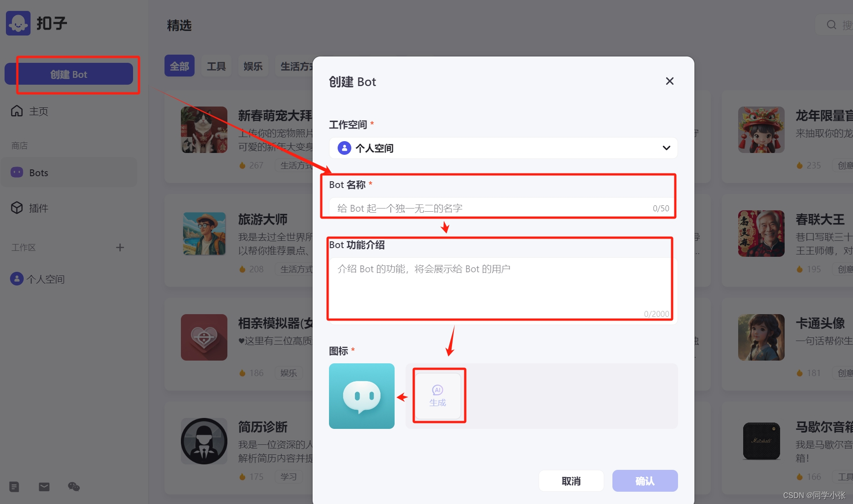The width and height of the screenshot is (853, 504).
Task: Click the 扣子 logo icon
Action: tap(18, 23)
